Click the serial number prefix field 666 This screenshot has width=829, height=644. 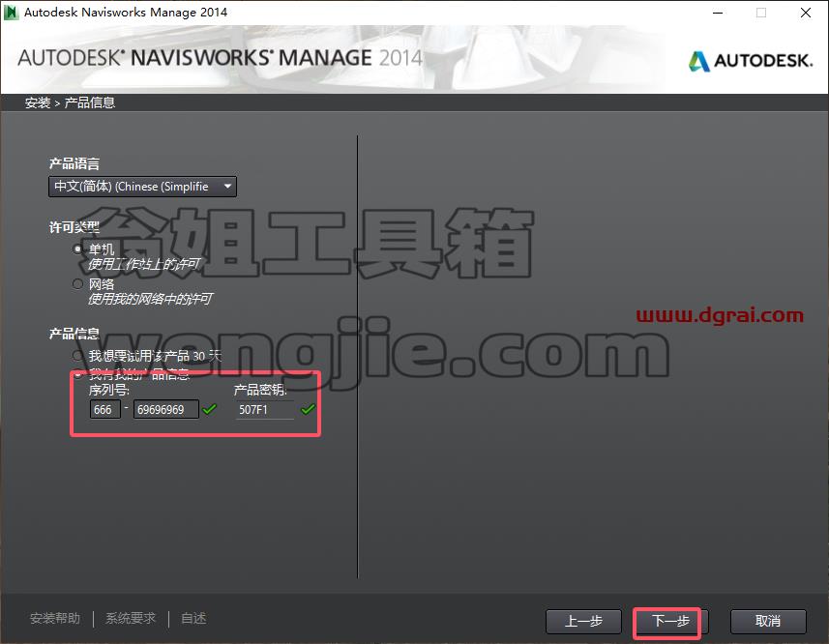tap(105, 409)
